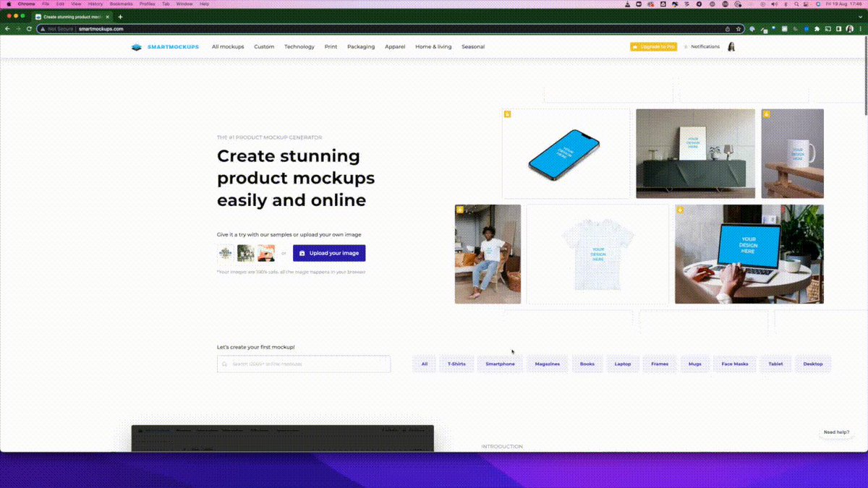This screenshot has width=868, height=488.
Task: Select the Books category filter
Action: click(x=587, y=364)
